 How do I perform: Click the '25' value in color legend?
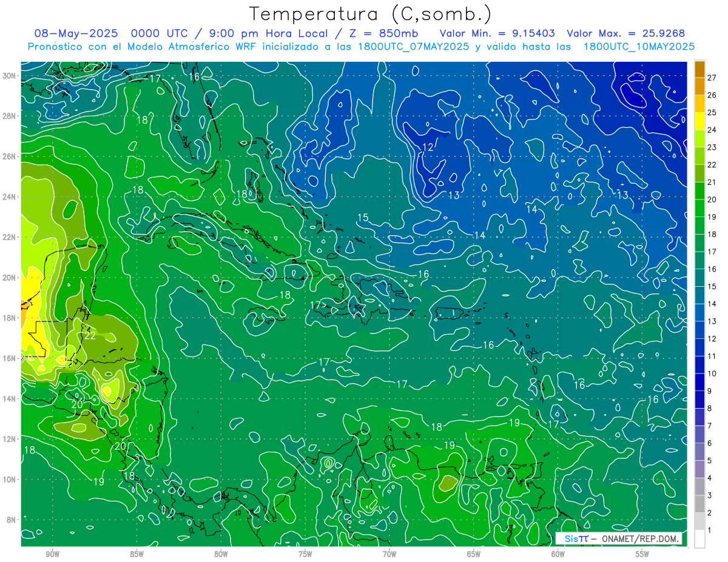pos(712,113)
